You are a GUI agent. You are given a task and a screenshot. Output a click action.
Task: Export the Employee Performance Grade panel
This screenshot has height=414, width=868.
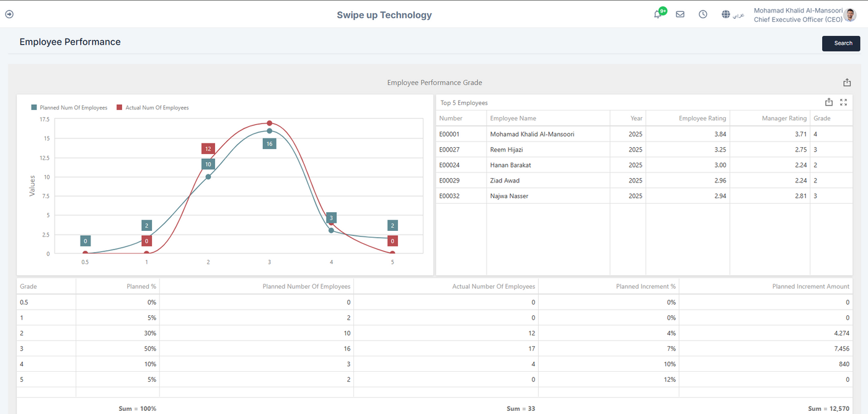[x=847, y=83]
